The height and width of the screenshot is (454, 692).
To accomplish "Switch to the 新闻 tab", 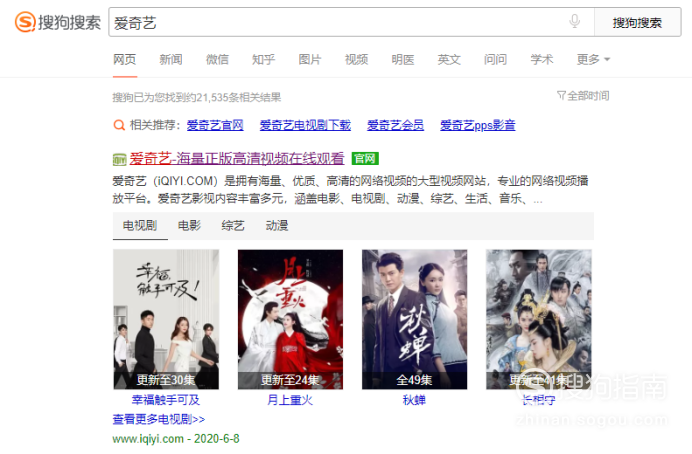I will click(x=171, y=60).
